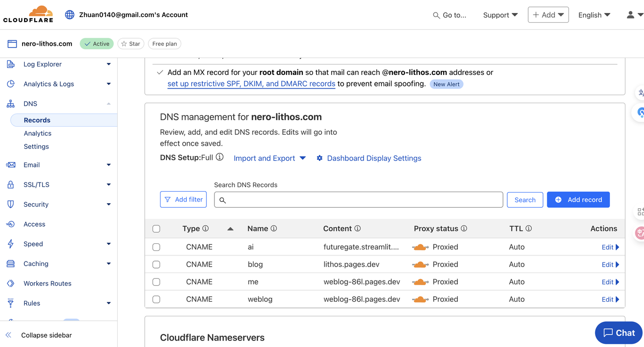Star the nero-lithos.com domain

[x=131, y=44]
